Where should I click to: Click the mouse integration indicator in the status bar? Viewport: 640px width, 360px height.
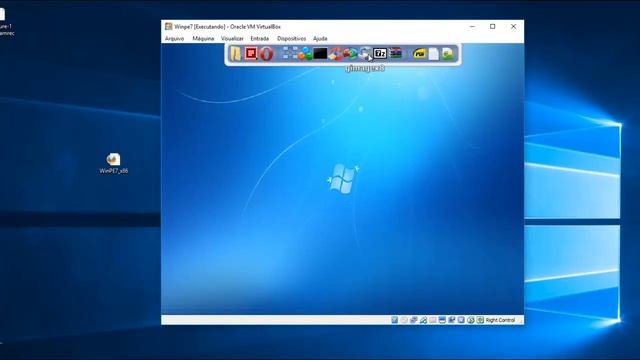tap(471, 320)
